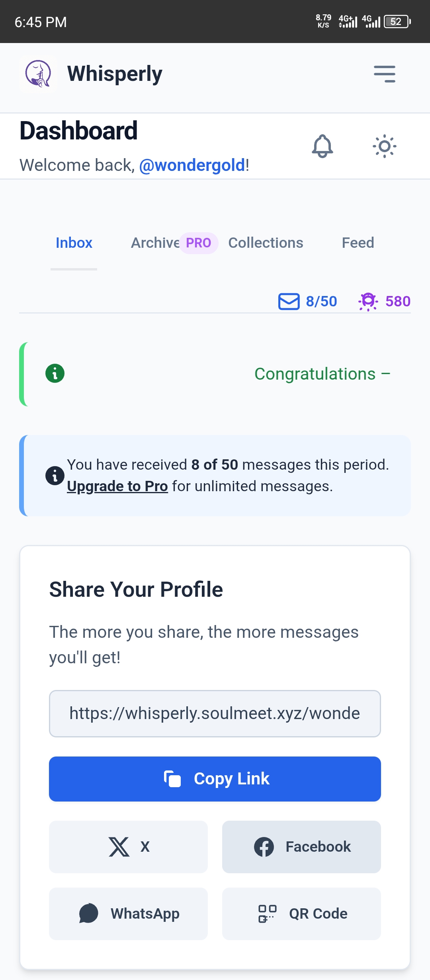This screenshot has width=430, height=980.
Task: Switch to the Feed tab
Action: 358,243
